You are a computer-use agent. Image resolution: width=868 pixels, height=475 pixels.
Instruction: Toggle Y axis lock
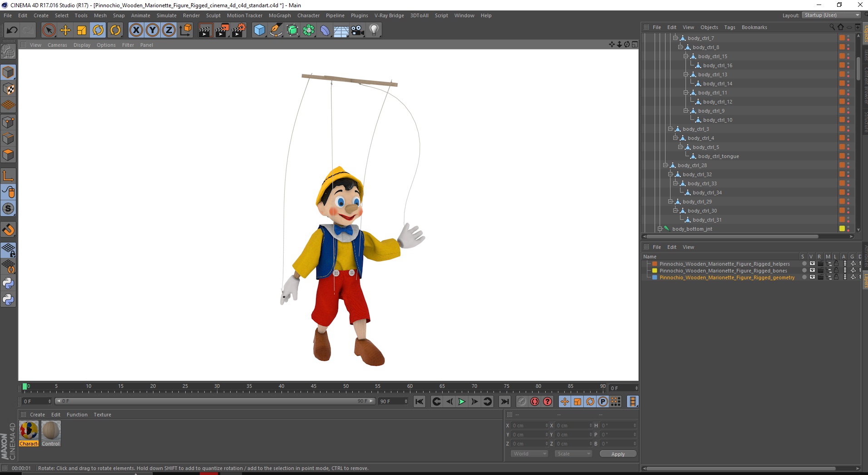[x=153, y=30]
